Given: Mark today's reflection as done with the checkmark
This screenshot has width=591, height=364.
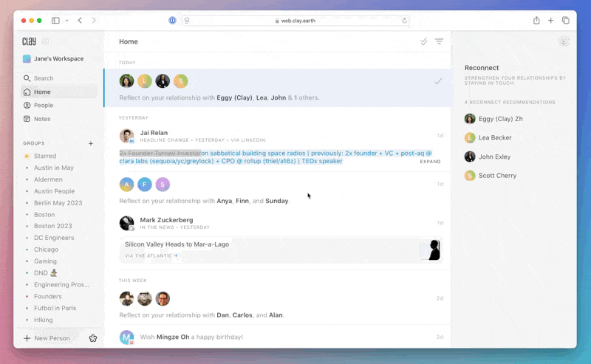Looking at the screenshot, I should 438,81.
